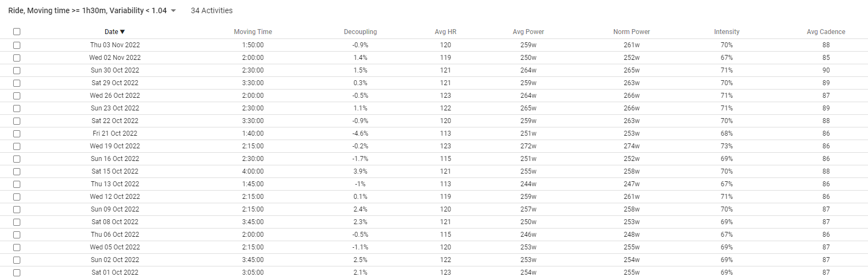Click the Ride filter title text
868x278 pixels.
click(x=87, y=10)
